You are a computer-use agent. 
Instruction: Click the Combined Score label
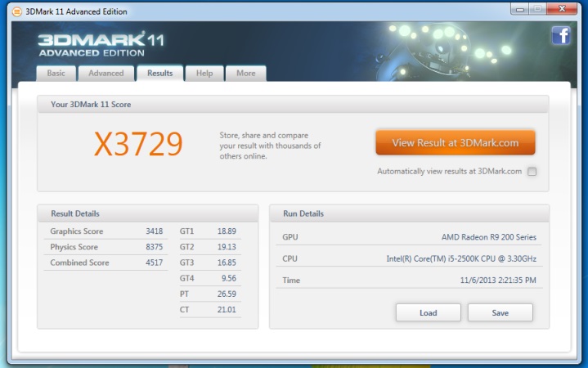point(79,263)
